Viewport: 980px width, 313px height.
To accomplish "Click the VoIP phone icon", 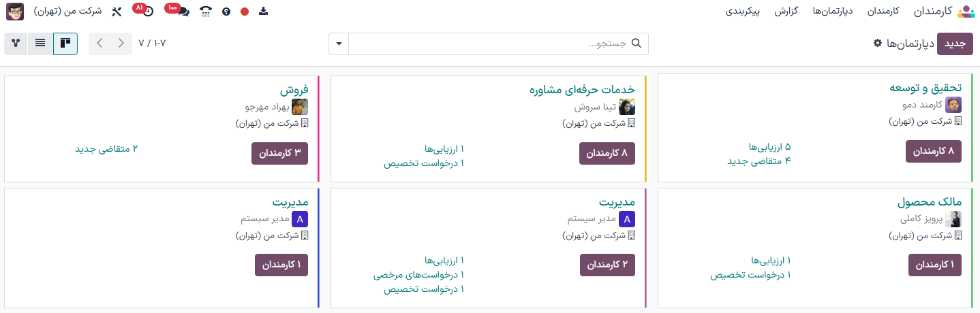I will tap(206, 12).
